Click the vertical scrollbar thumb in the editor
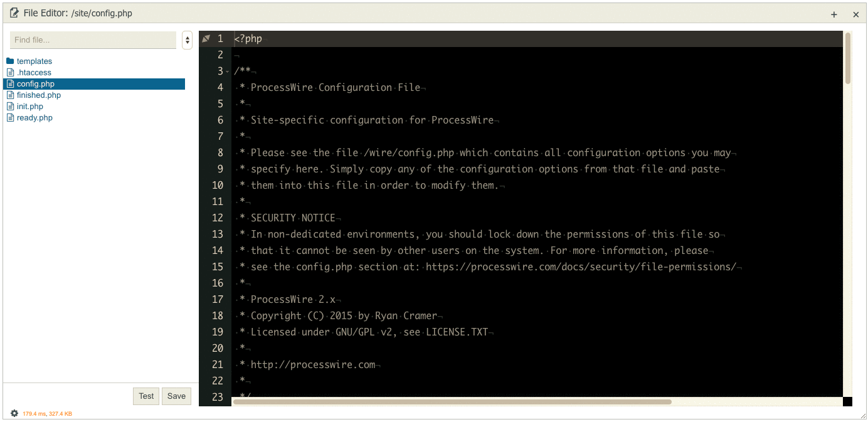This screenshot has width=868, height=422. (x=848, y=58)
